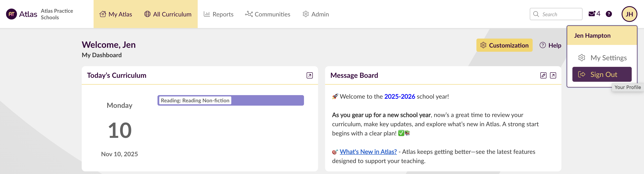Click the Customization button
The height and width of the screenshot is (174, 644).
(x=504, y=45)
